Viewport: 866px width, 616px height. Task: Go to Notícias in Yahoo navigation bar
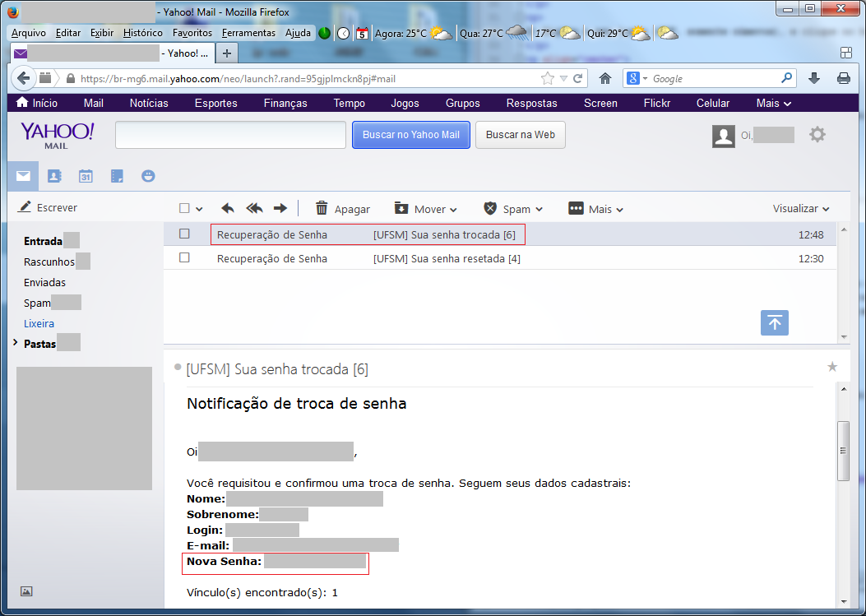pyautogui.click(x=149, y=104)
